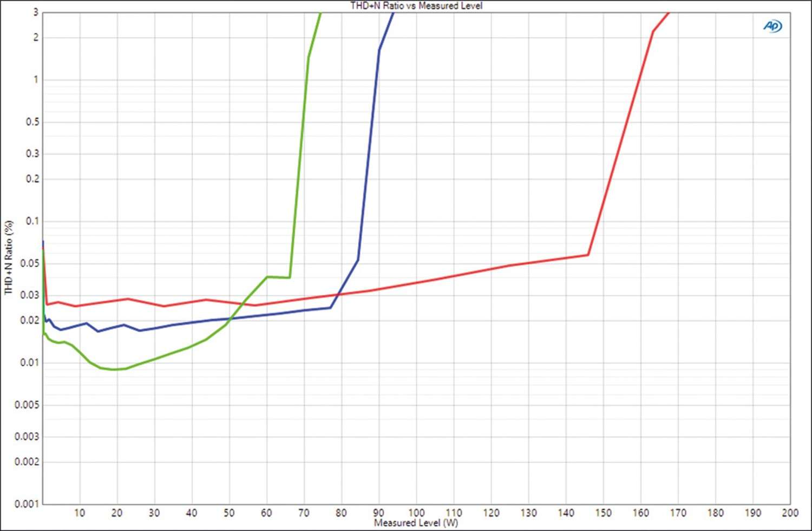Image resolution: width=812 pixels, height=531 pixels.
Task: Click the x-axis tick label '190'
Action: [x=752, y=513]
